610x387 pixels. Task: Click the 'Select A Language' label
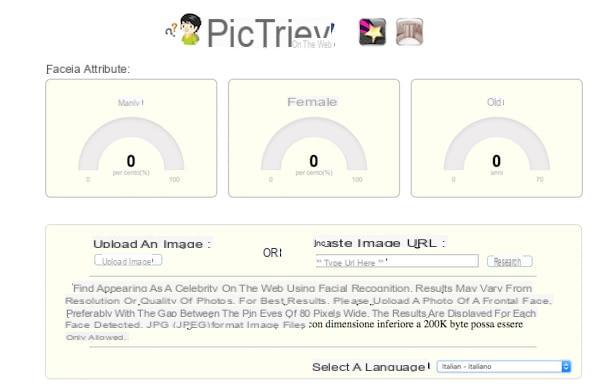point(369,367)
